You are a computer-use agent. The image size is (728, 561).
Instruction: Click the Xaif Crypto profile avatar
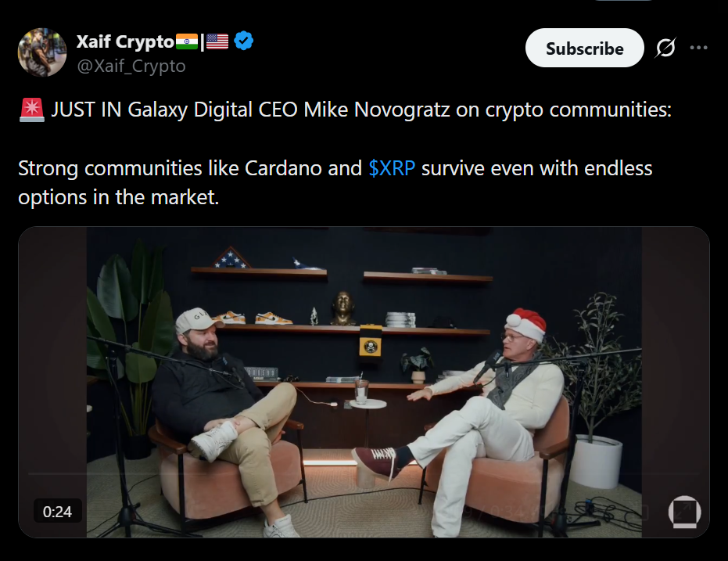point(42,52)
